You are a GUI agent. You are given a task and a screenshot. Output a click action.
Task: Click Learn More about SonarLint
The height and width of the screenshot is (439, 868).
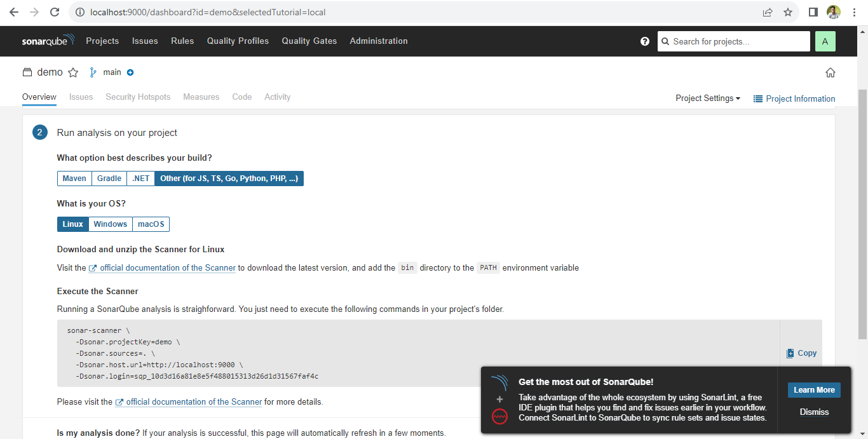pos(814,390)
